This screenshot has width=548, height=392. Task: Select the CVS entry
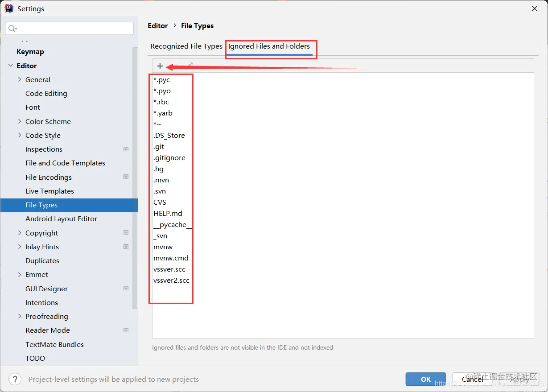pyautogui.click(x=160, y=202)
